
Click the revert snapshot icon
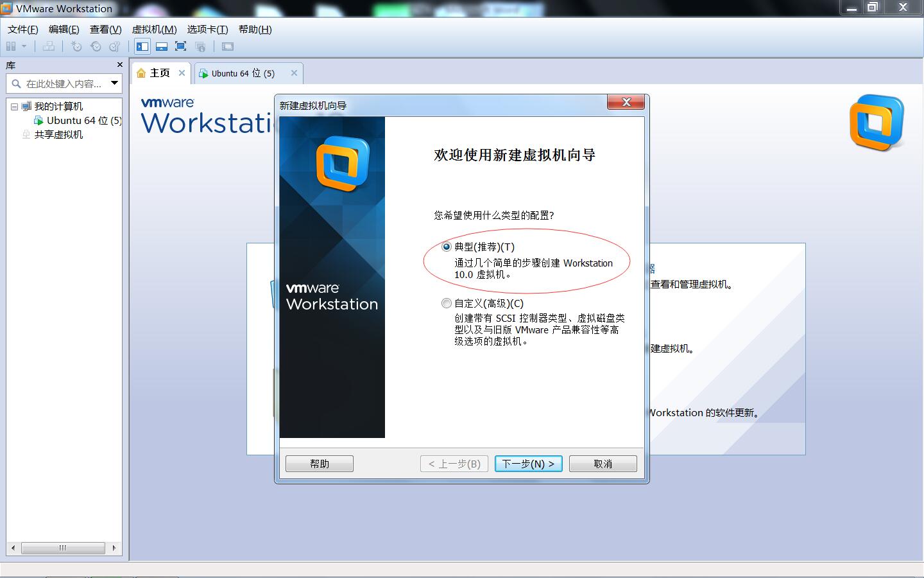tap(95, 46)
